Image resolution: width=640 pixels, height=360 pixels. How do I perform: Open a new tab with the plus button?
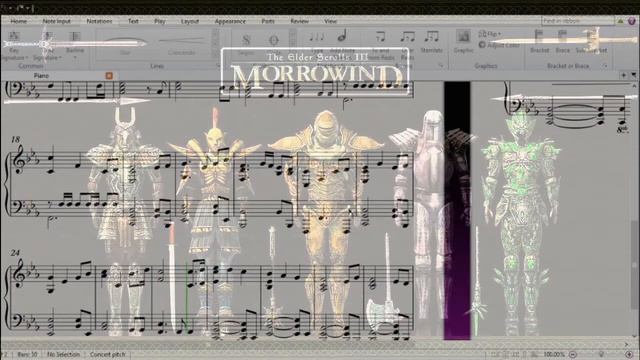(x=623, y=75)
